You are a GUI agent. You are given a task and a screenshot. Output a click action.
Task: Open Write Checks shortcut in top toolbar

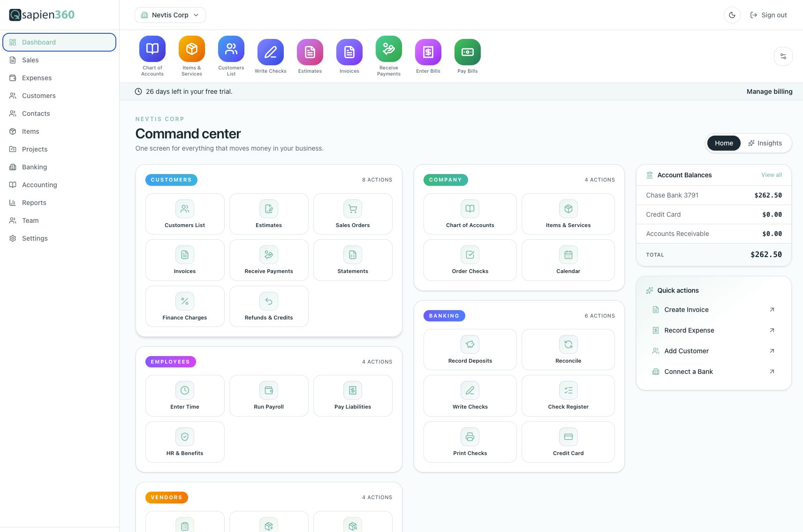click(x=271, y=56)
